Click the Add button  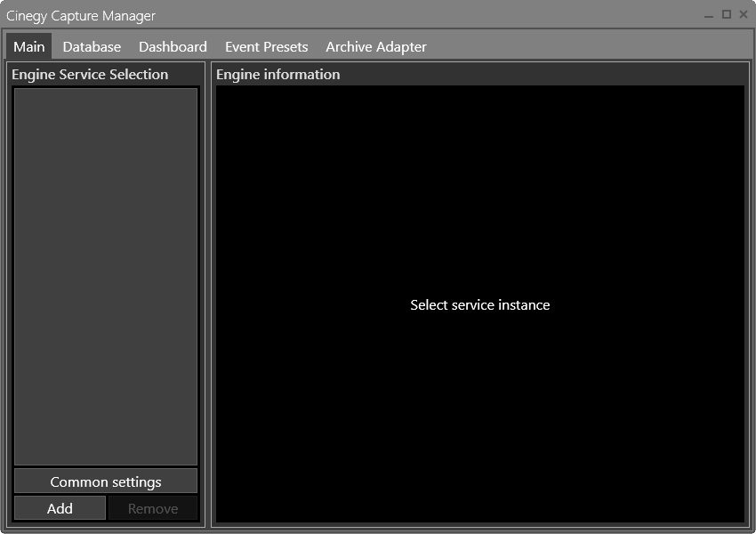[x=60, y=508]
